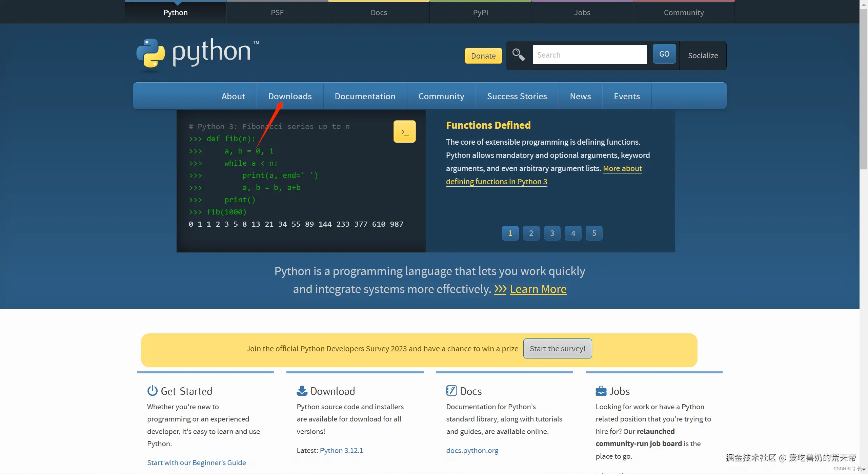Click the magnifying glass search icon
The height and width of the screenshot is (474, 868).
pos(518,55)
